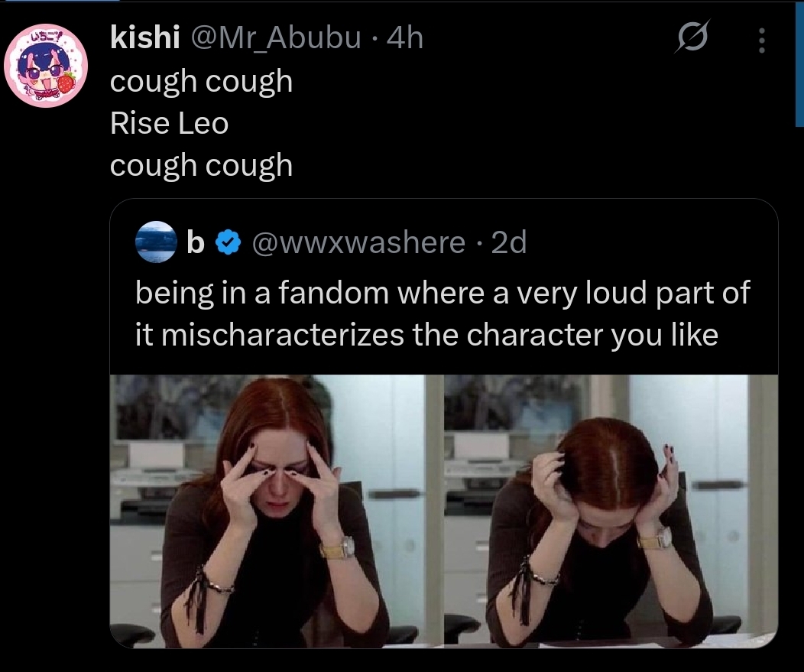This screenshot has width=804, height=672.
Task: Open the three-dot more options menu
Action: coord(761,41)
